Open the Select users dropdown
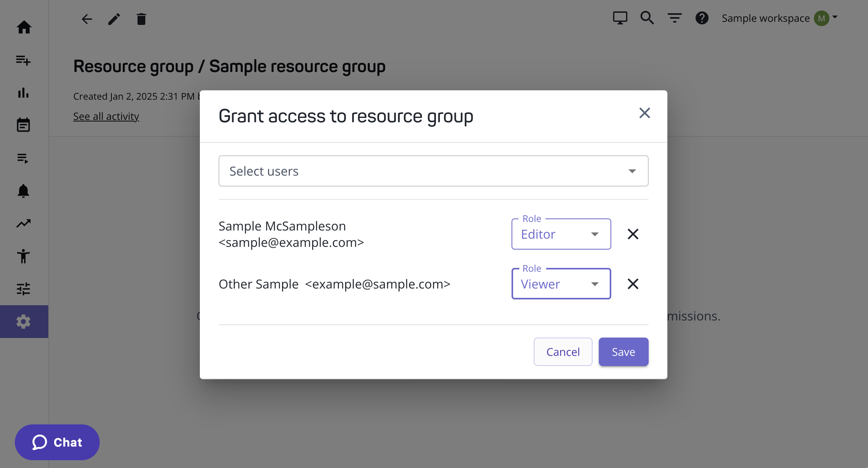Viewport: 868px width, 468px height. coord(434,171)
